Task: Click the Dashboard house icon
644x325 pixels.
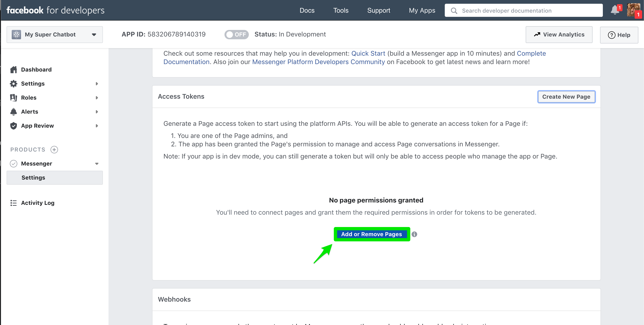Action: (x=14, y=69)
